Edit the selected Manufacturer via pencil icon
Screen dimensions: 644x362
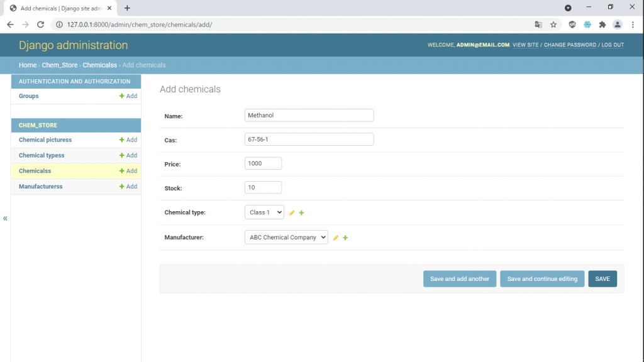pyautogui.click(x=335, y=237)
